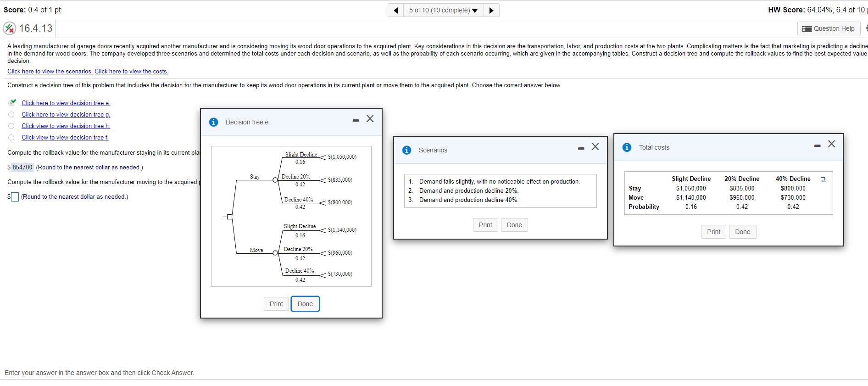Click the '40% Decline' column header in Total costs

point(793,179)
